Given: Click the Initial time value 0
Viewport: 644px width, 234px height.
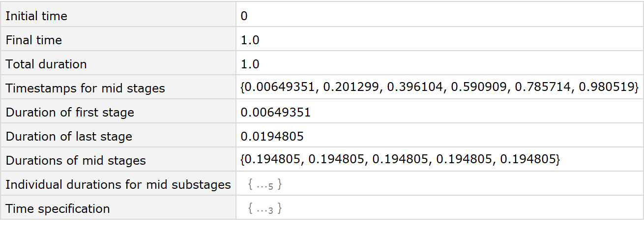Looking at the screenshot, I should click(244, 16).
